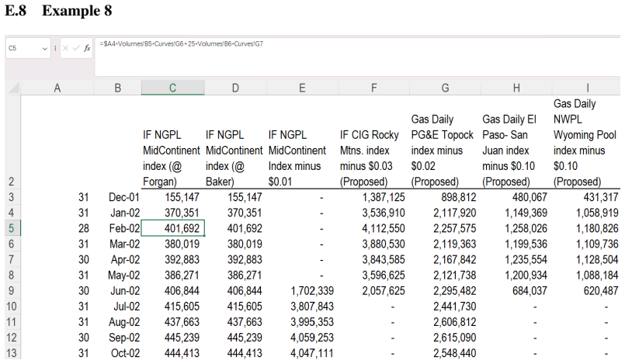625x364 pixels.
Task: Click the value 445,239 in column C
Action: point(182,338)
